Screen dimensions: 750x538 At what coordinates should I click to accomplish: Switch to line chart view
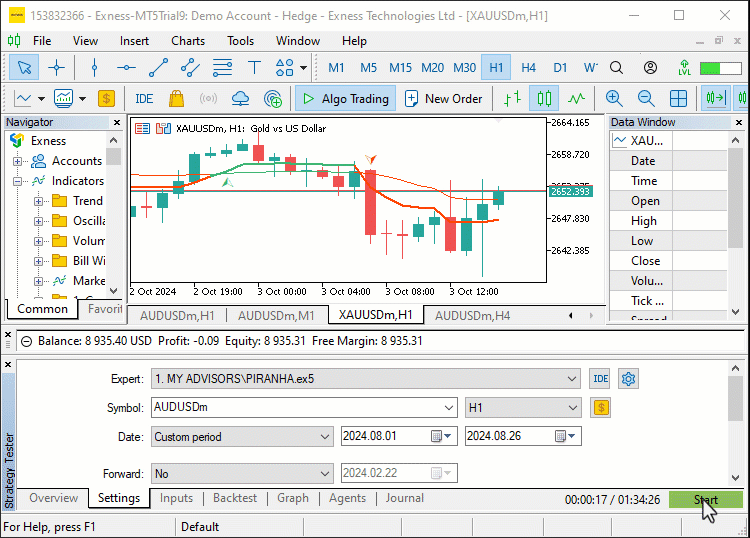pyautogui.click(x=576, y=99)
